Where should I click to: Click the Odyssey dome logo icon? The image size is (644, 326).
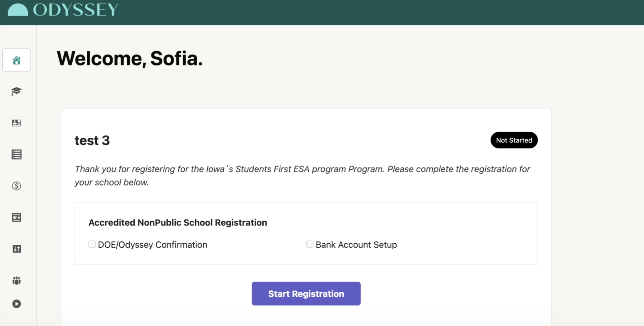click(18, 10)
